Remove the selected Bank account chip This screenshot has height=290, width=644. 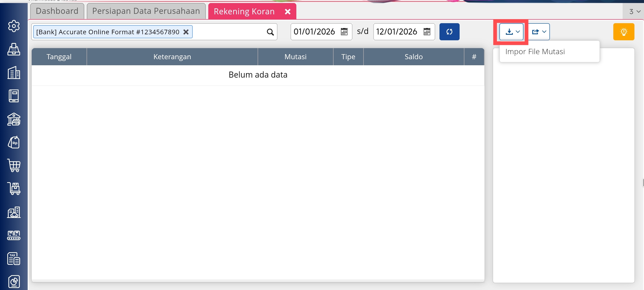pyautogui.click(x=186, y=32)
